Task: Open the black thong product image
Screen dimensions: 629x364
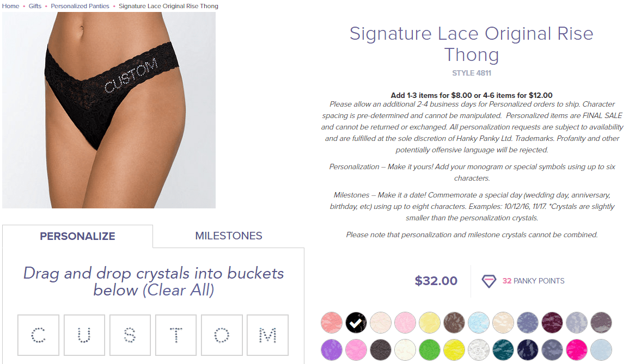Action: tap(109, 110)
